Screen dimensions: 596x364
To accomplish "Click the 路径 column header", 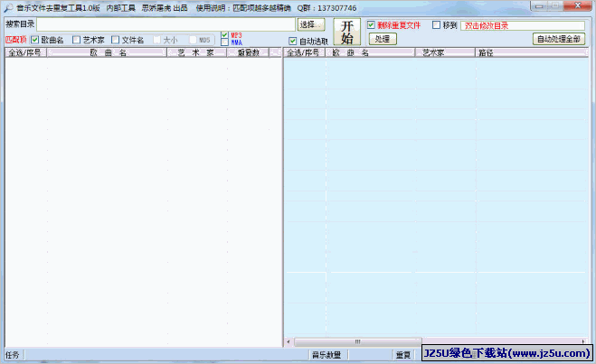I will pos(532,52).
